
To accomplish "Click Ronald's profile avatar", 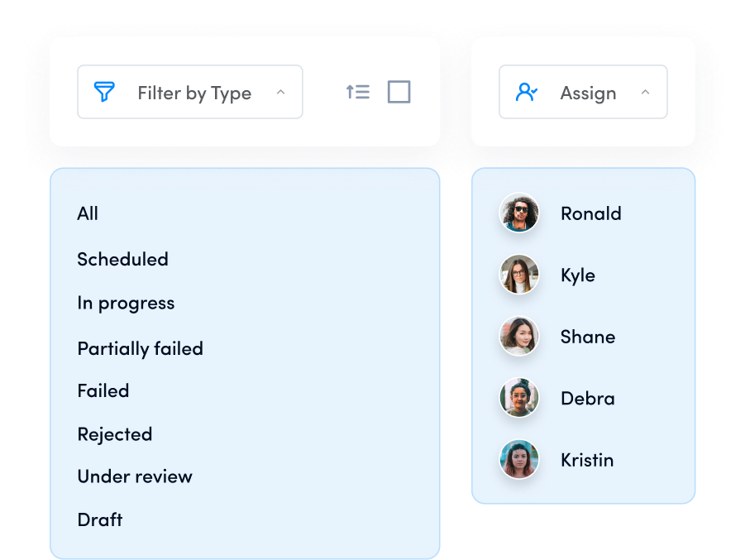I will [x=518, y=213].
